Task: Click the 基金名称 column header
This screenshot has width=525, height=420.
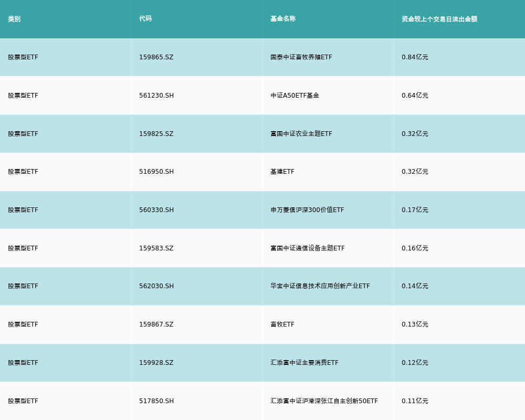Action: pos(283,19)
